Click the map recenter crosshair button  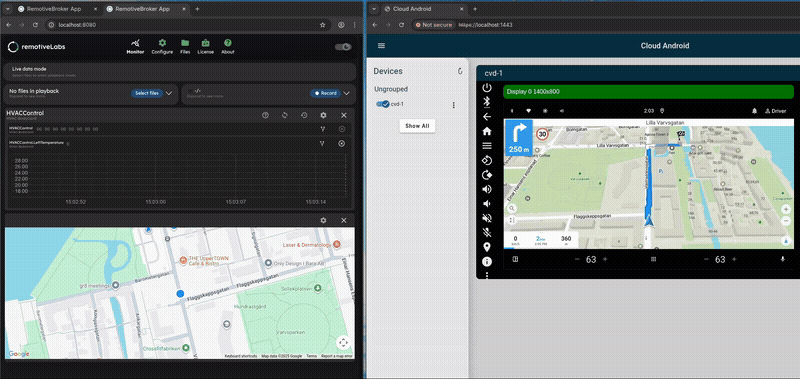tap(343, 342)
